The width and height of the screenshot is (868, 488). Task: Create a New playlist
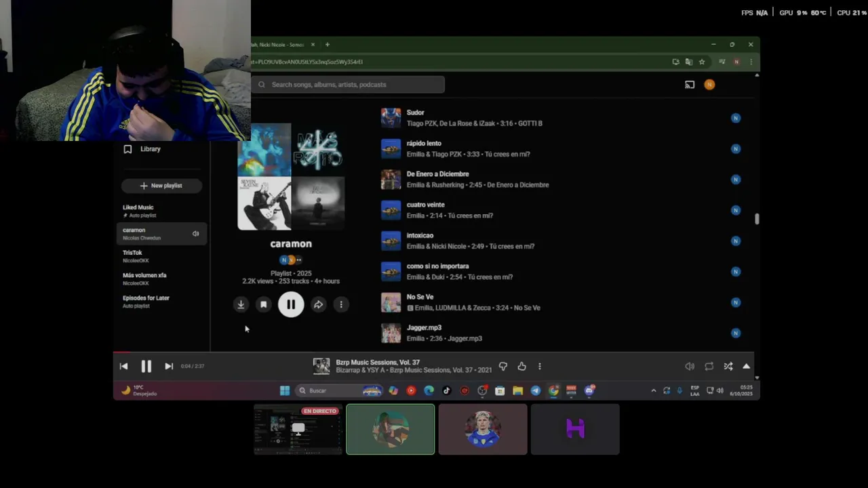[x=161, y=186]
